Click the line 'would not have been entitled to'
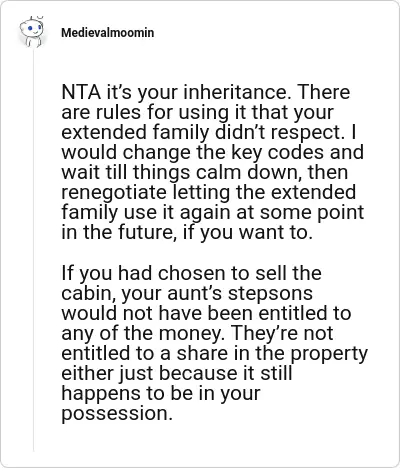 [206, 313]
